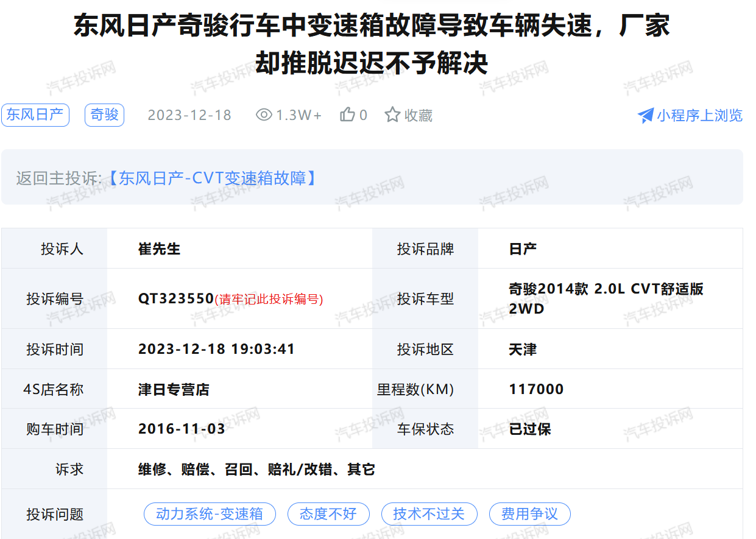The height and width of the screenshot is (539, 756).
Task: Click the 收藏 text label
Action: pos(419,115)
